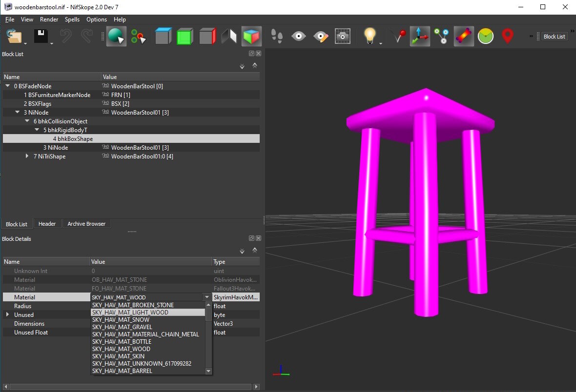Toggle the black-and-white normals display icon
Image resolution: width=576 pixels, height=392 pixels.
(x=228, y=36)
